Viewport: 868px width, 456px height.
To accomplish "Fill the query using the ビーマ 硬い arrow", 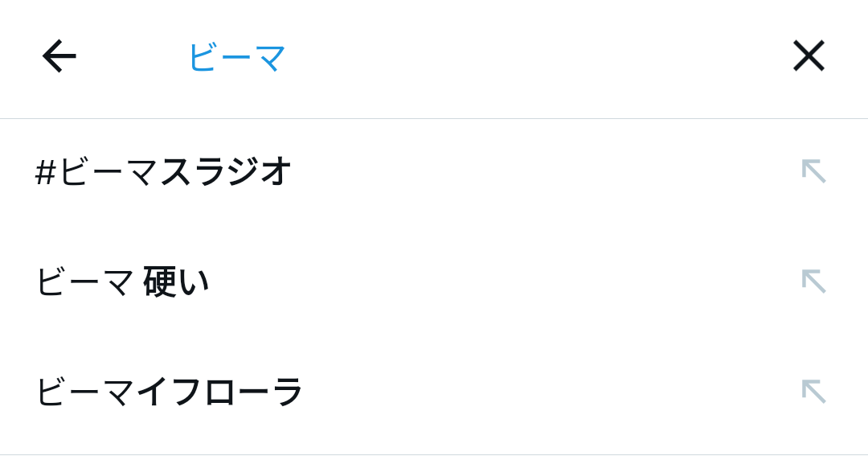I will pos(813,281).
